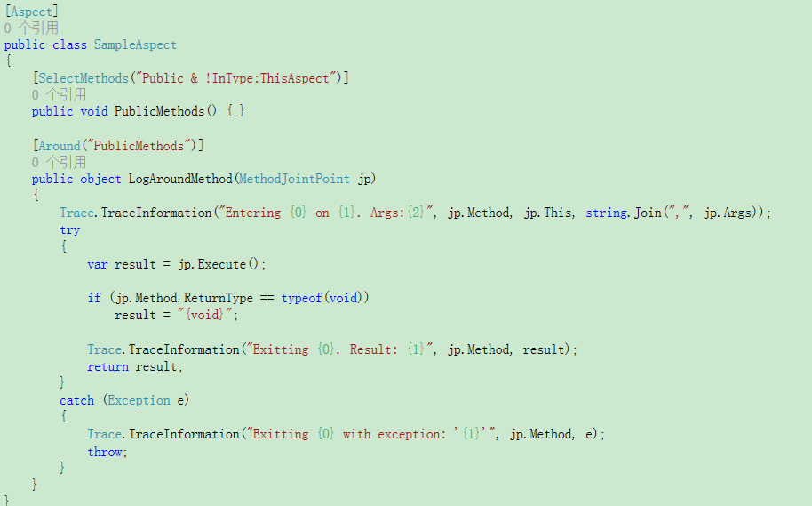Select the SampleAspect class name

135,44
